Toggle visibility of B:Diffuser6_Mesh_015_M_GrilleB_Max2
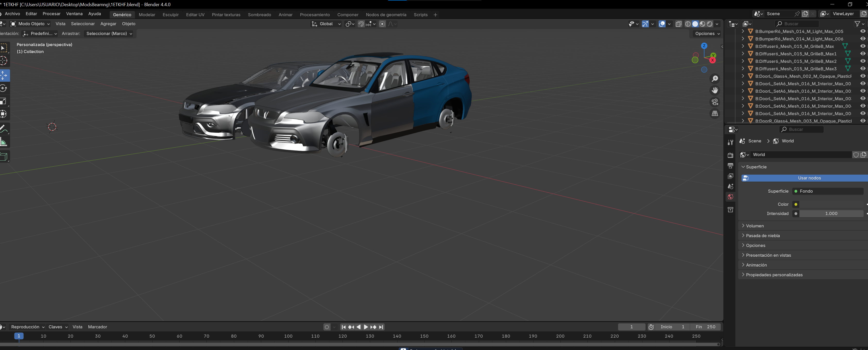The image size is (868, 350). pos(863,61)
